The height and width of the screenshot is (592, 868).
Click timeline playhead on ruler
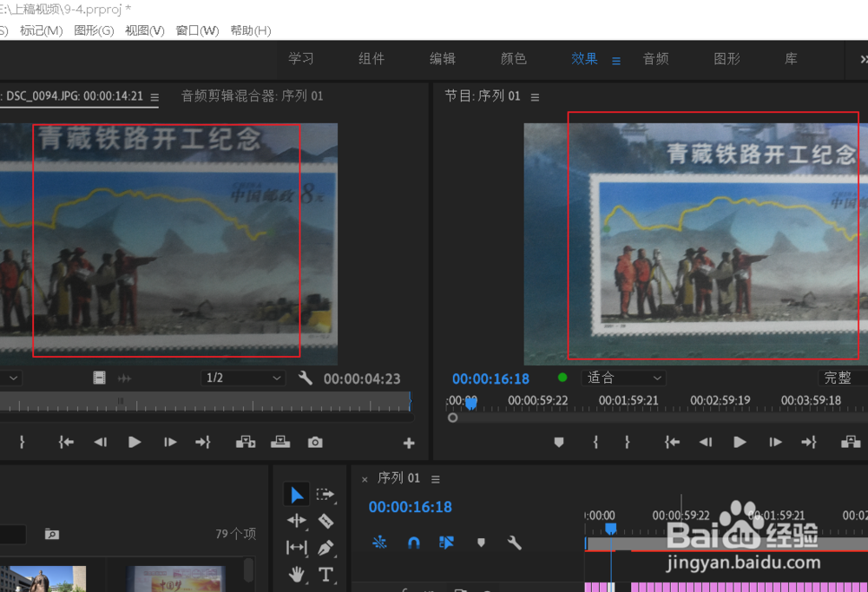(610, 529)
